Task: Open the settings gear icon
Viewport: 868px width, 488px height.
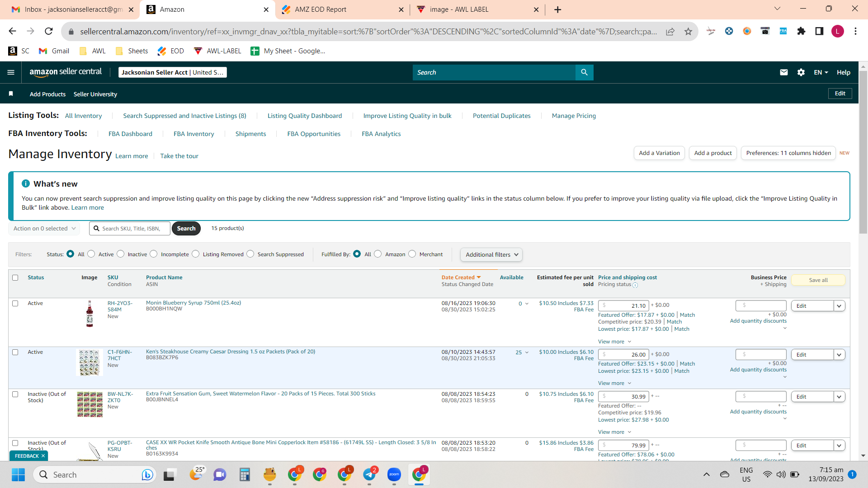Action: click(x=801, y=72)
